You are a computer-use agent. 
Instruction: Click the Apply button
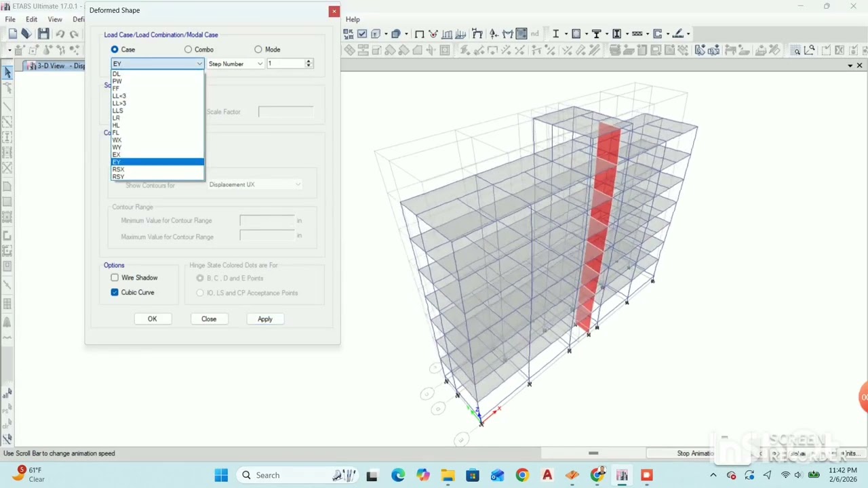coord(265,319)
